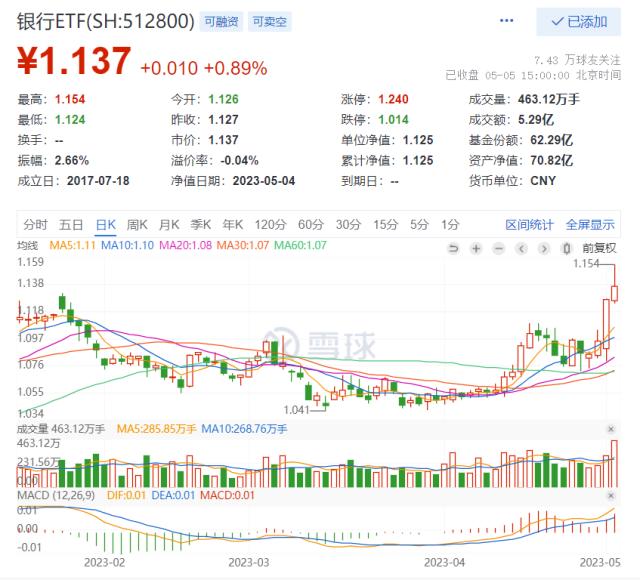
Task: Select the 120分 interval tab
Action: click(x=271, y=224)
